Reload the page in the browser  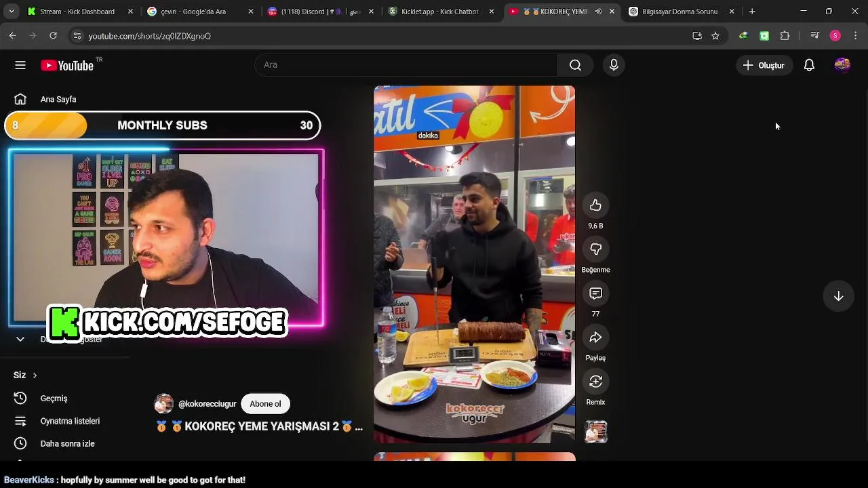53,36
